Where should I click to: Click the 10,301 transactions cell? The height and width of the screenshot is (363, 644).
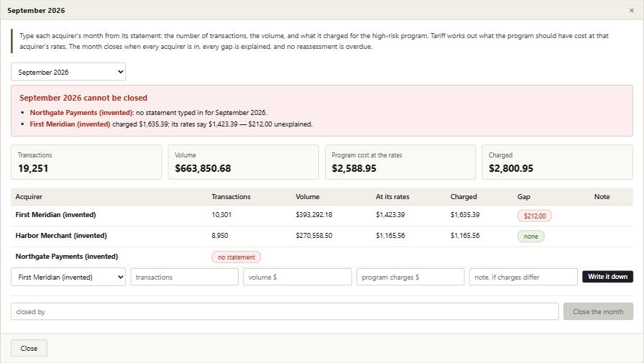[221, 214]
